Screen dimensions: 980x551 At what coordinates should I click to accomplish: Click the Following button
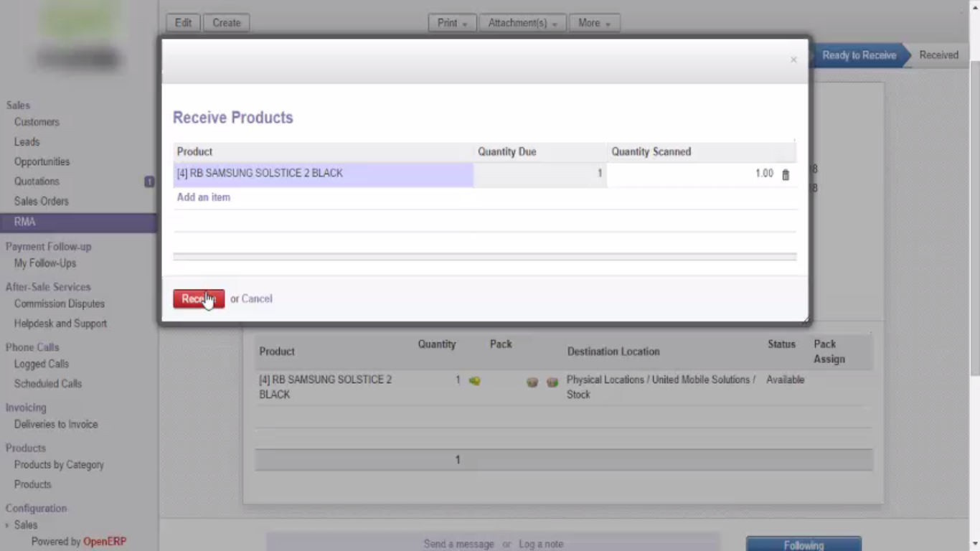[804, 544]
